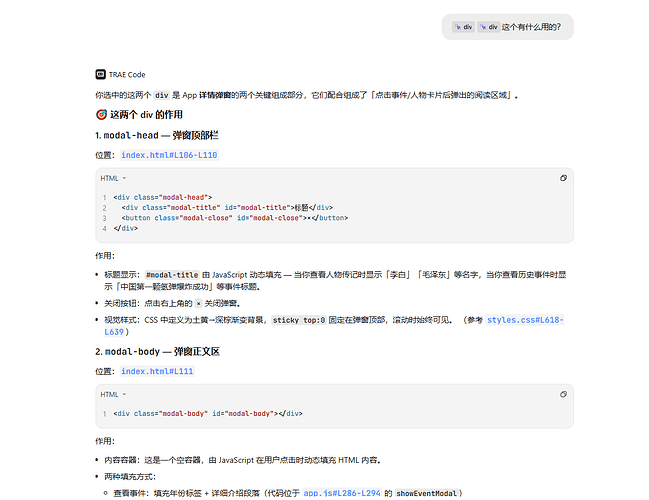Click the bullet starting 视觉样式
Screen dimensions: 649x500
click(x=334, y=326)
